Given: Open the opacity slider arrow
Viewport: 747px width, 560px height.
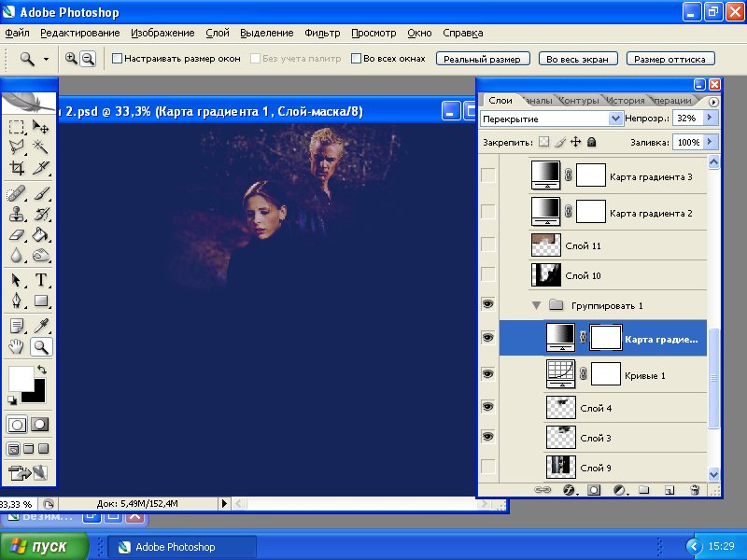Looking at the screenshot, I should (x=710, y=119).
